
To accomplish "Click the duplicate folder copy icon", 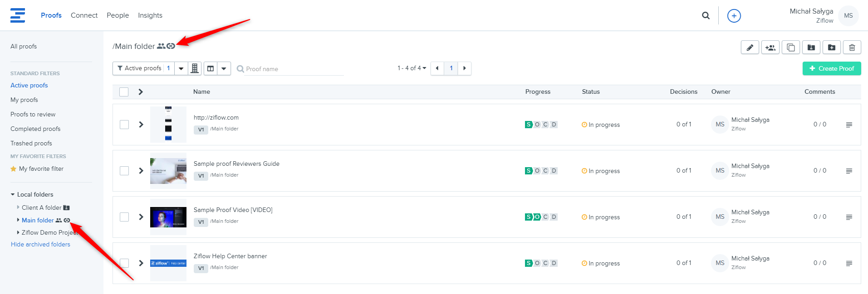I will point(790,48).
